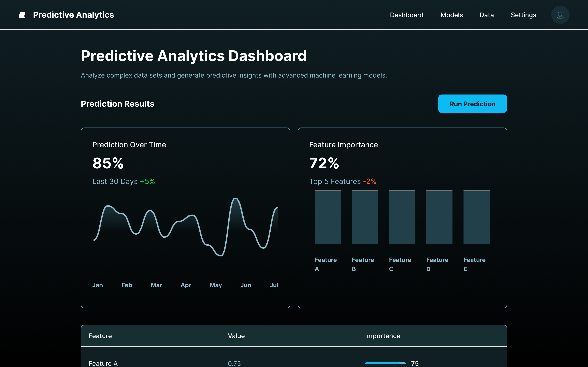Click the Predictive Analytics logo icon
The image size is (588, 367).
(x=22, y=15)
